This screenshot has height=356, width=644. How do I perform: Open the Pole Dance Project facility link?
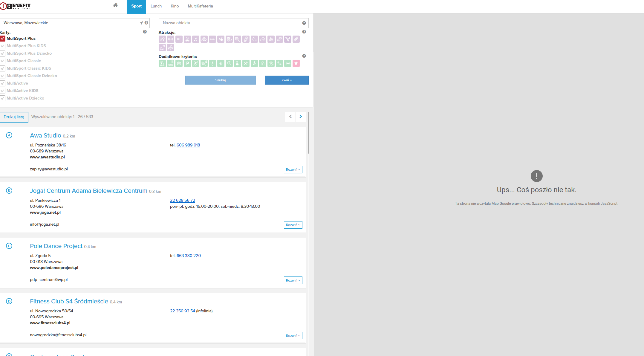(x=56, y=246)
